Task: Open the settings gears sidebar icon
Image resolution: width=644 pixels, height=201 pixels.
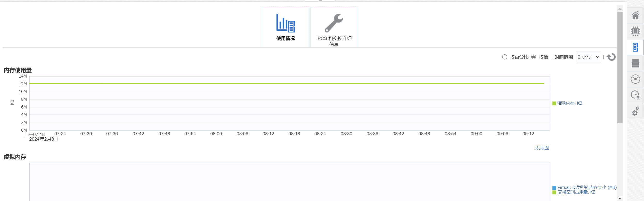Action: point(635,111)
